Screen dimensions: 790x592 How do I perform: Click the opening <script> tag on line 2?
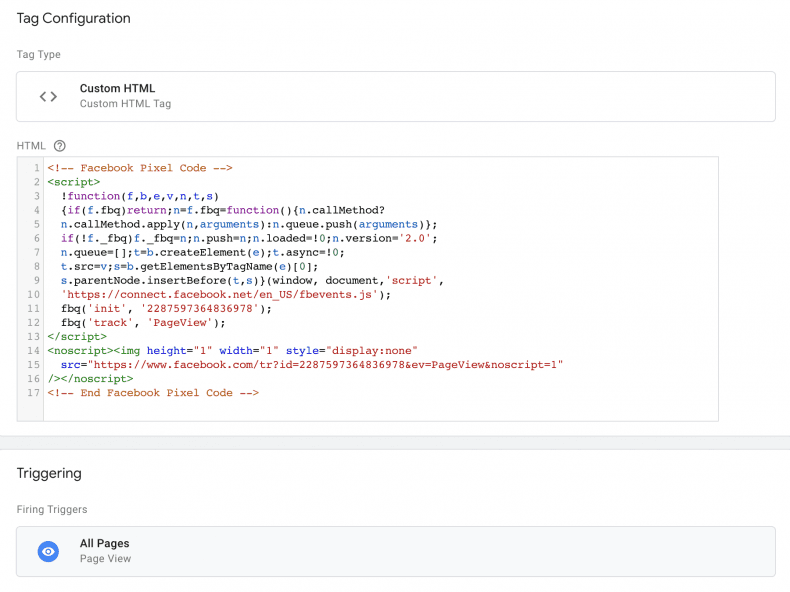(74, 182)
